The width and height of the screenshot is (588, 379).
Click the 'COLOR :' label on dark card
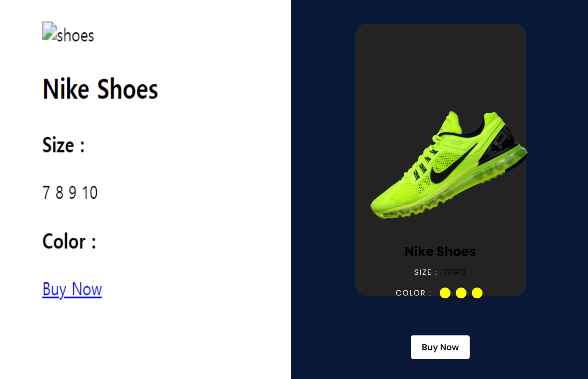coord(413,293)
